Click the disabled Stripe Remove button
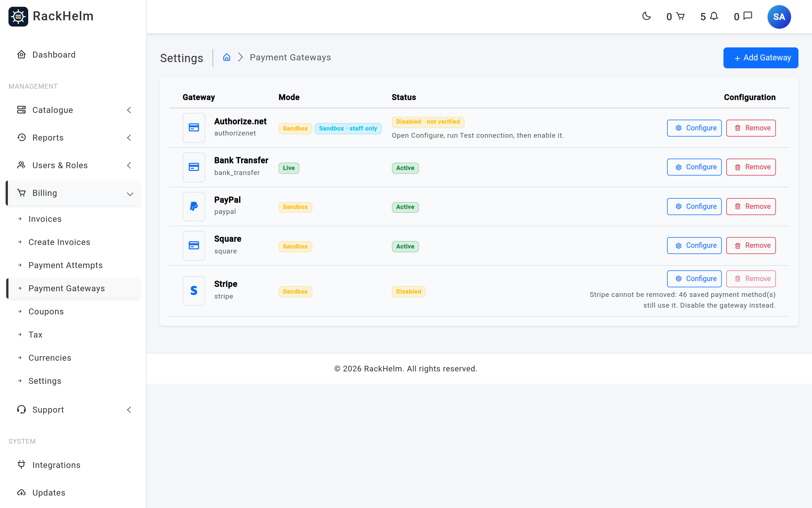 [751, 279]
